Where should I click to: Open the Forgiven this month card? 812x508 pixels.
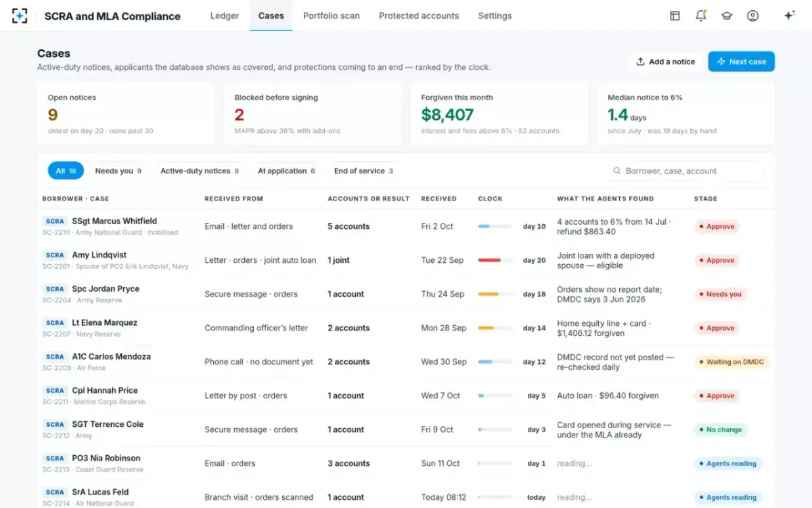(x=499, y=114)
